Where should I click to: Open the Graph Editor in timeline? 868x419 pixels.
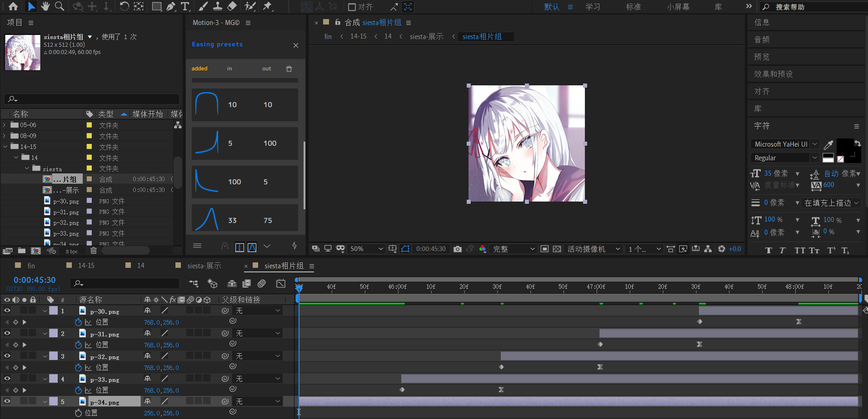(281, 284)
